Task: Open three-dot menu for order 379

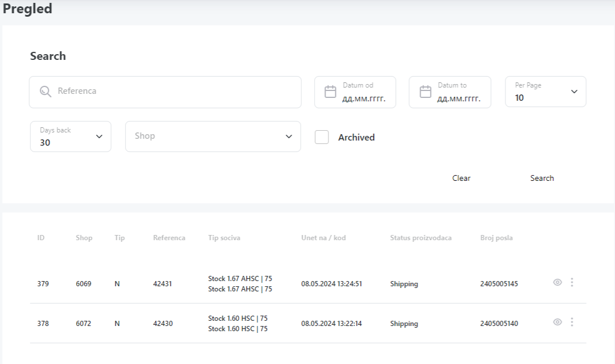Action: pyautogui.click(x=572, y=282)
